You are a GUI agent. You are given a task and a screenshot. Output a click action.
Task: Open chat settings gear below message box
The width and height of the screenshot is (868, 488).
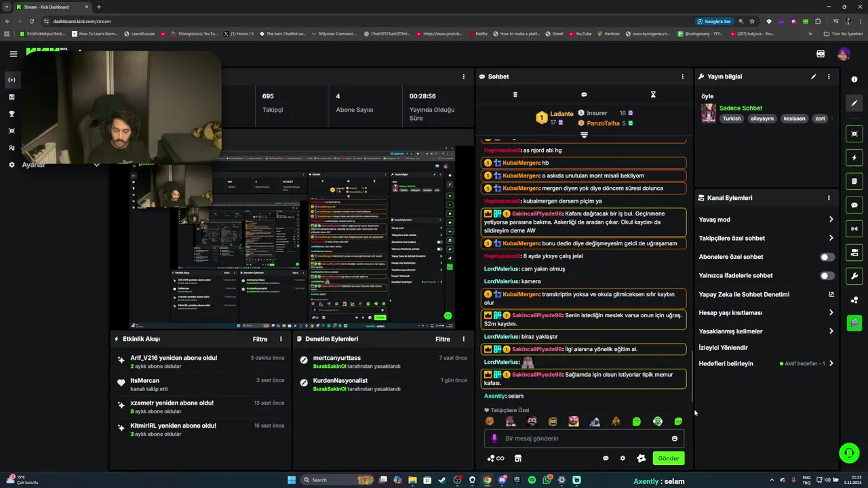[623, 458]
